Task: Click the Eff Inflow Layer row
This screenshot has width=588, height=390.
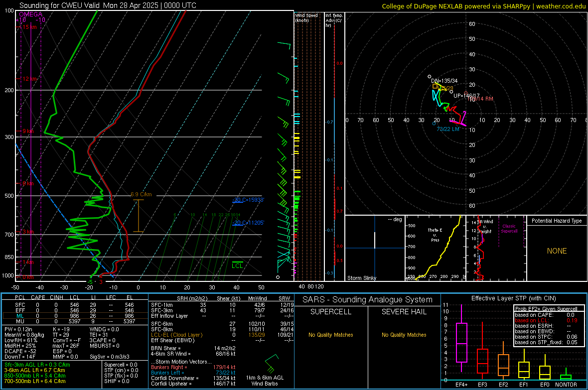Action: (222, 316)
